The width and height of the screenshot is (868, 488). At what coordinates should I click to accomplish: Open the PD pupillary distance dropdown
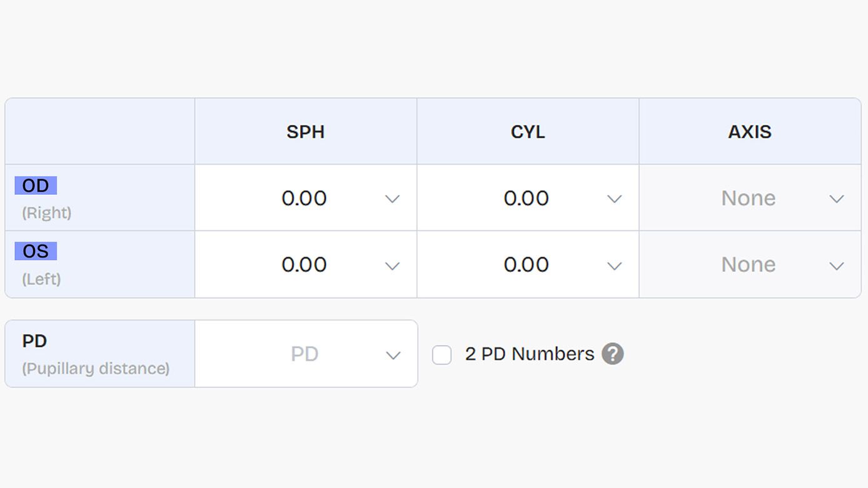coord(306,354)
